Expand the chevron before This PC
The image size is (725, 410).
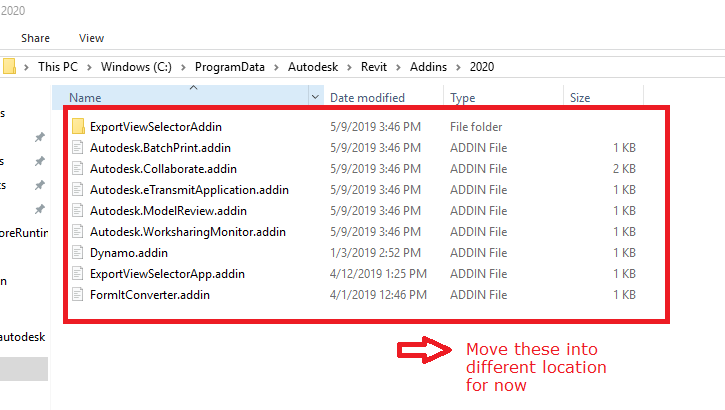pyautogui.click(x=26, y=67)
